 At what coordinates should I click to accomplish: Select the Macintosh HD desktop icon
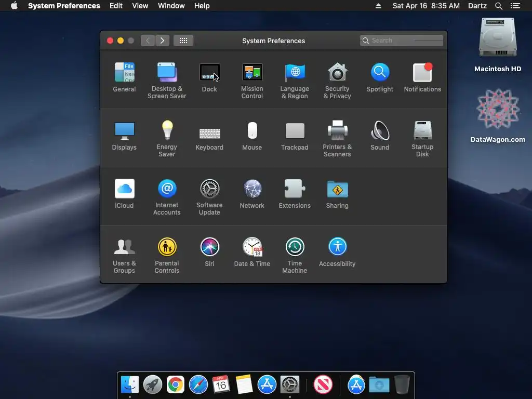(x=497, y=45)
